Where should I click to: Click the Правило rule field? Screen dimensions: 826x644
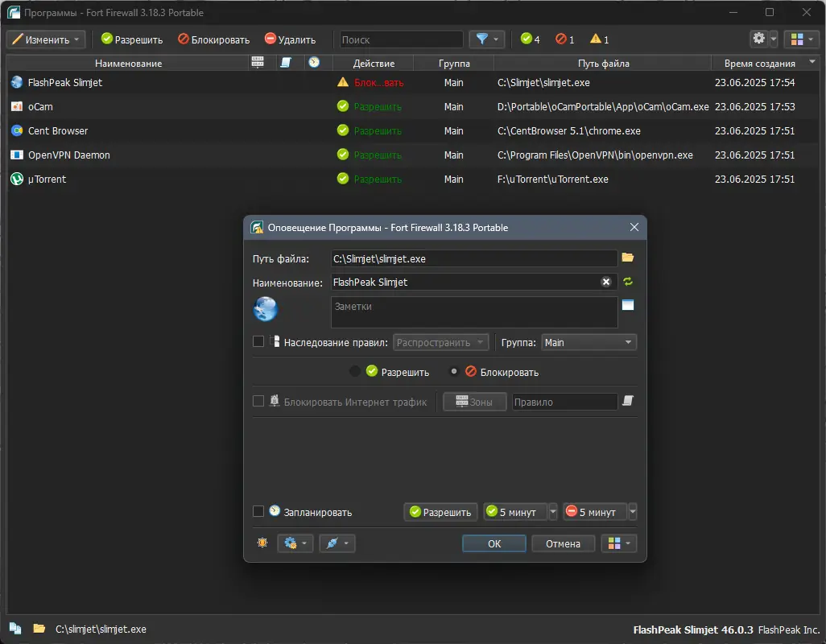pyautogui.click(x=564, y=402)
